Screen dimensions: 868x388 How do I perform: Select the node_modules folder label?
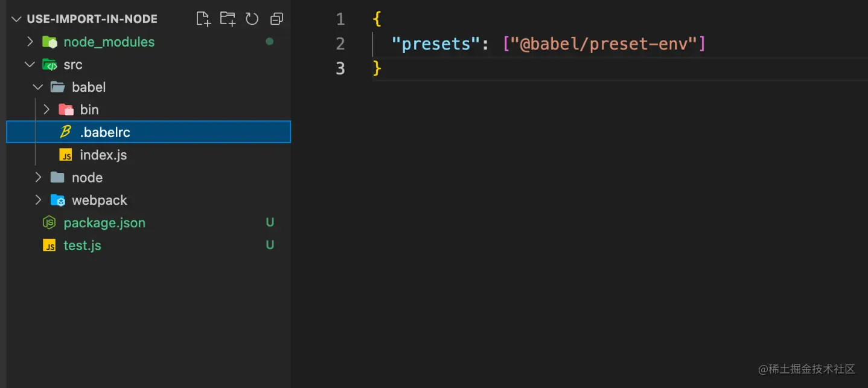pos(109,42)
